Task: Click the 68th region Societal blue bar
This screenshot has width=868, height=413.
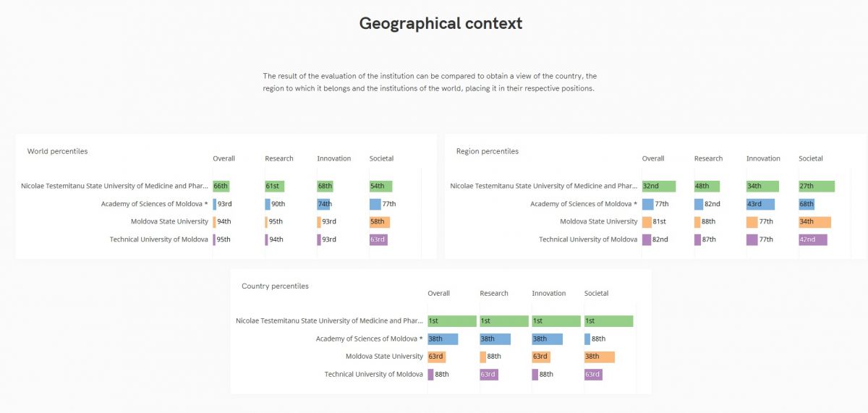Action: coord(807,204)
